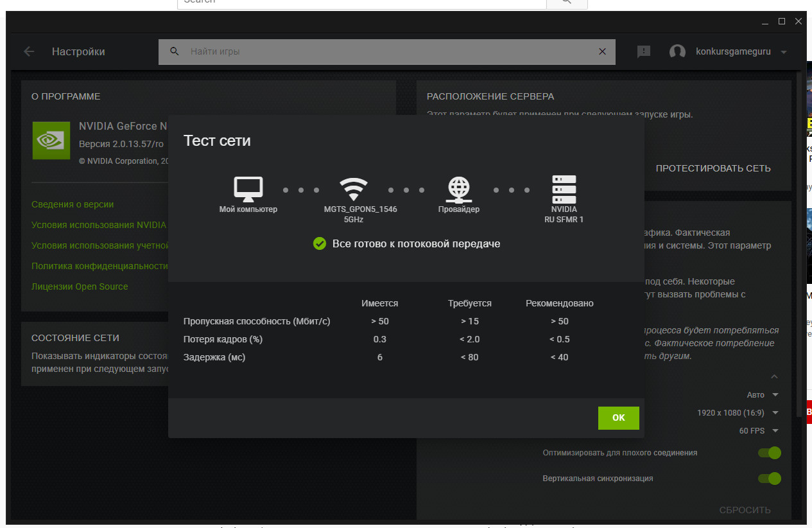812x528 pixels.
Task: Click the Версия 2.0.13.57/ro text
Action: [121, 144]
